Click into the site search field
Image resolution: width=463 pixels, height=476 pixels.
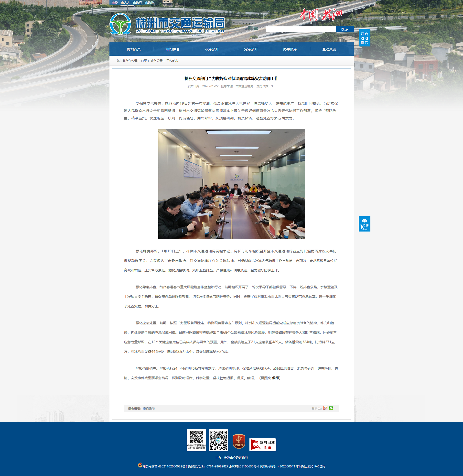point(301,29)
